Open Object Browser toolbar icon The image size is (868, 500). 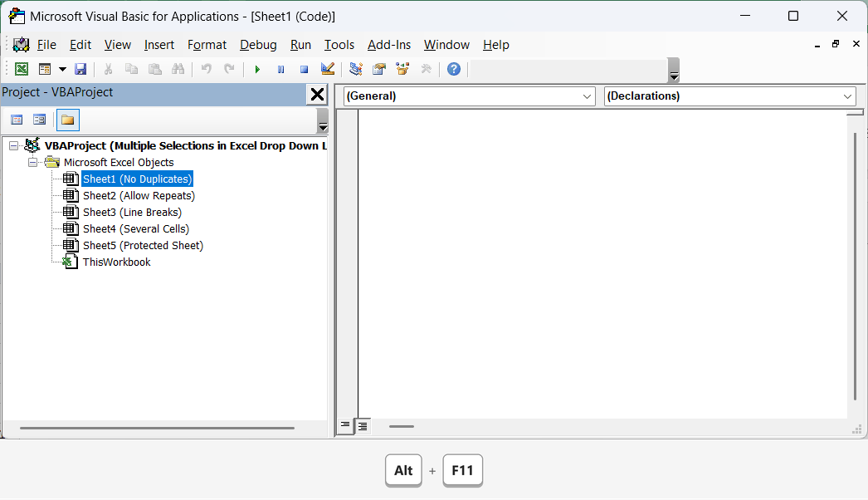click(x=402, y=69)
